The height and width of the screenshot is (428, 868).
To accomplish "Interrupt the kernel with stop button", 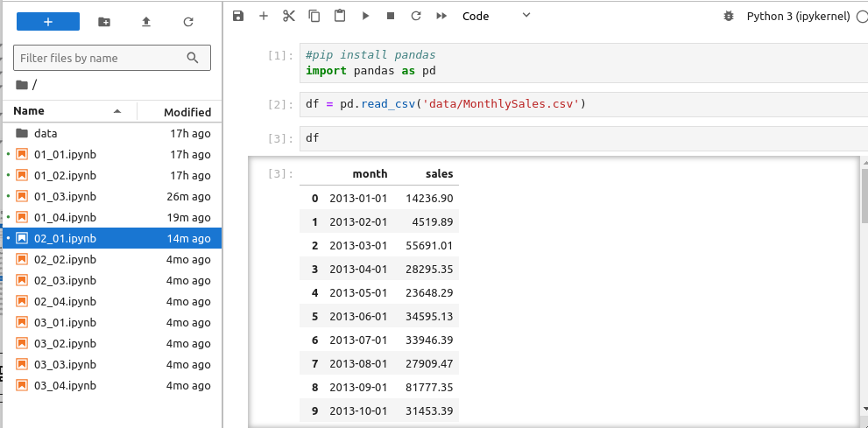I will click(391, 16).
